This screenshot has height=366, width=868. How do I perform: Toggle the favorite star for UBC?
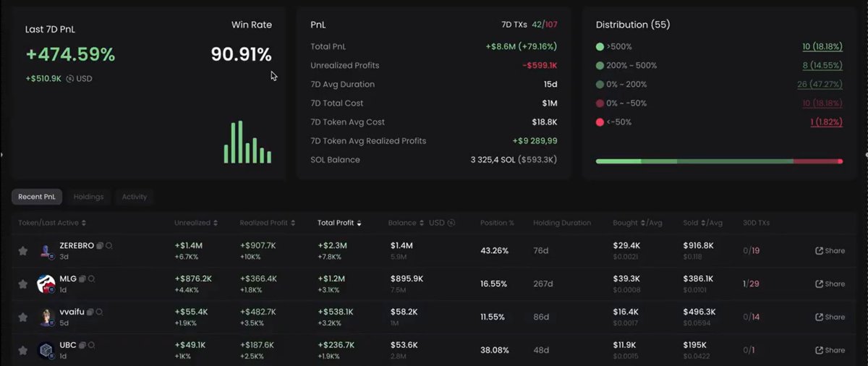coord(23,350)
